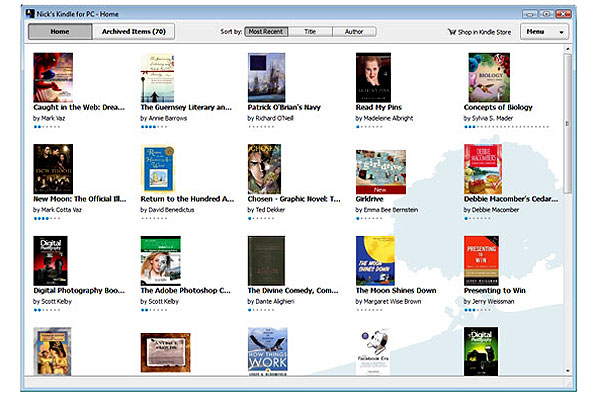Open The Divine Comedy cover

coord(266,261)
